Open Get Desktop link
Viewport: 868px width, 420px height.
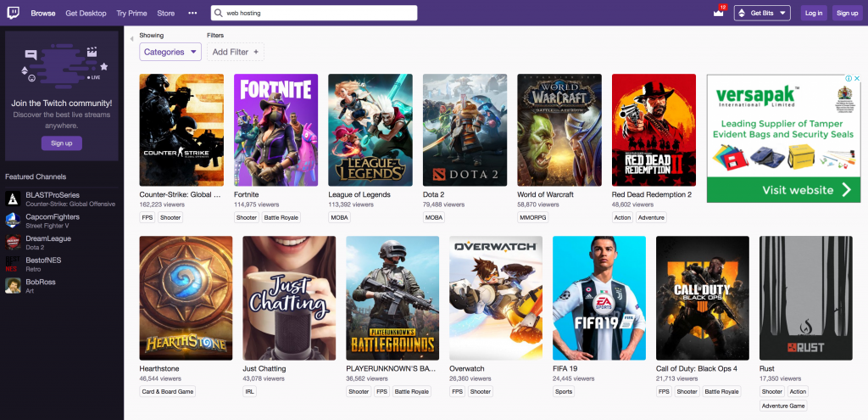[x=86, y=13]
